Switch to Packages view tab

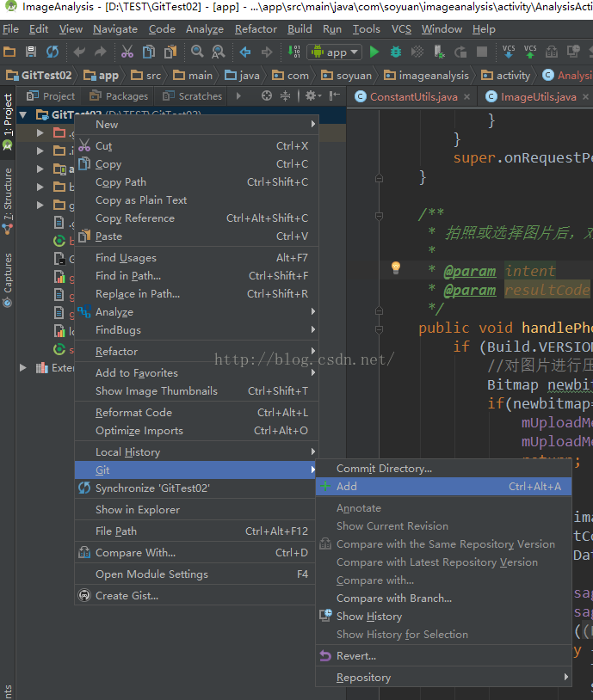[119, 96]
